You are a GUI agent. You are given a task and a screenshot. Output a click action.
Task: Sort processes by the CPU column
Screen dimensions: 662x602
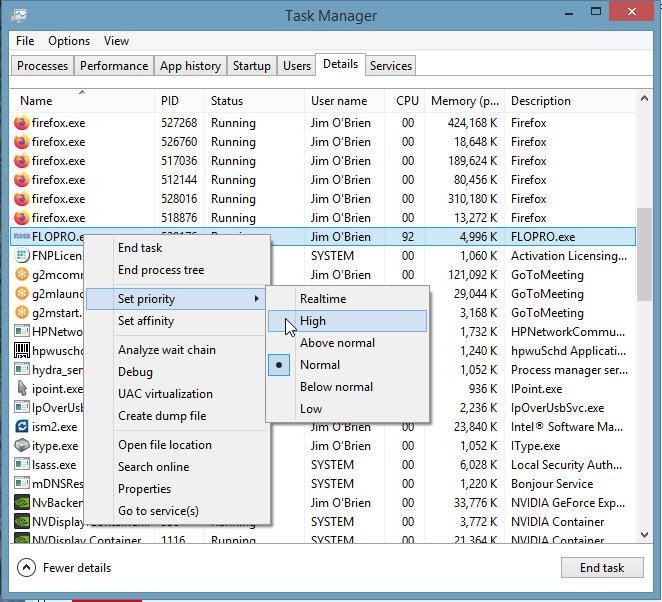(x=407, y=101)
